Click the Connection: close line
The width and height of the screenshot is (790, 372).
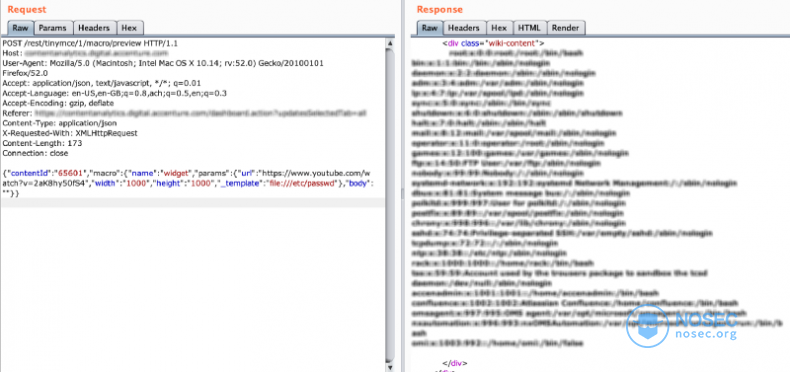tap(35, 153)
